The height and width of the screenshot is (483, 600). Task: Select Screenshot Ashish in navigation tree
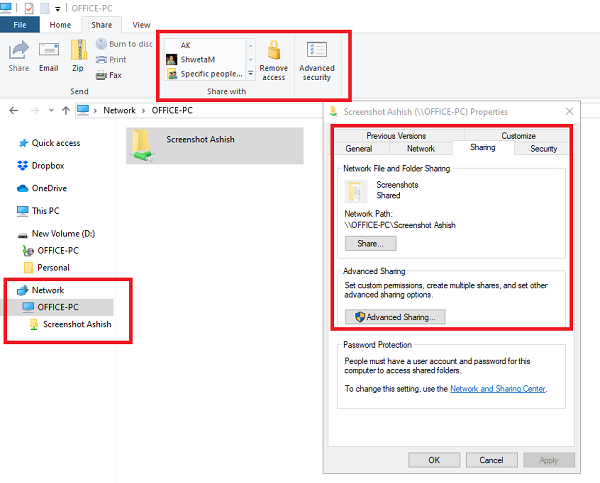coord(71,324)
